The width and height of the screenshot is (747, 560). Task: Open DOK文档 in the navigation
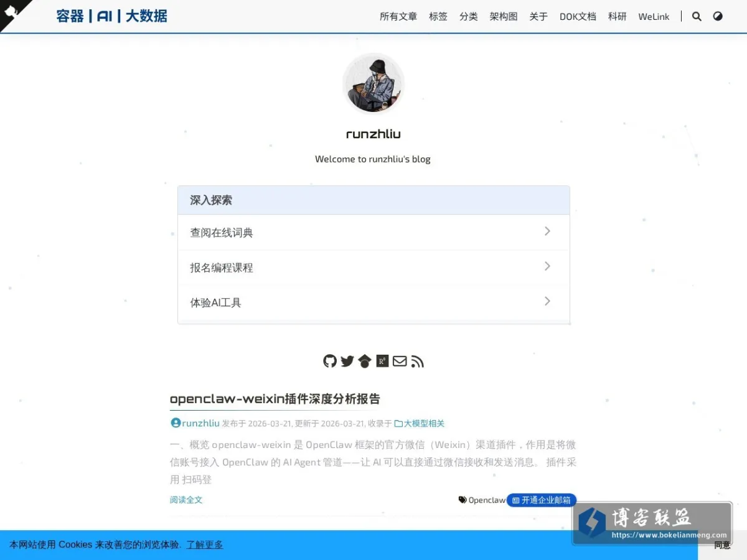click(x=578, y=16)
